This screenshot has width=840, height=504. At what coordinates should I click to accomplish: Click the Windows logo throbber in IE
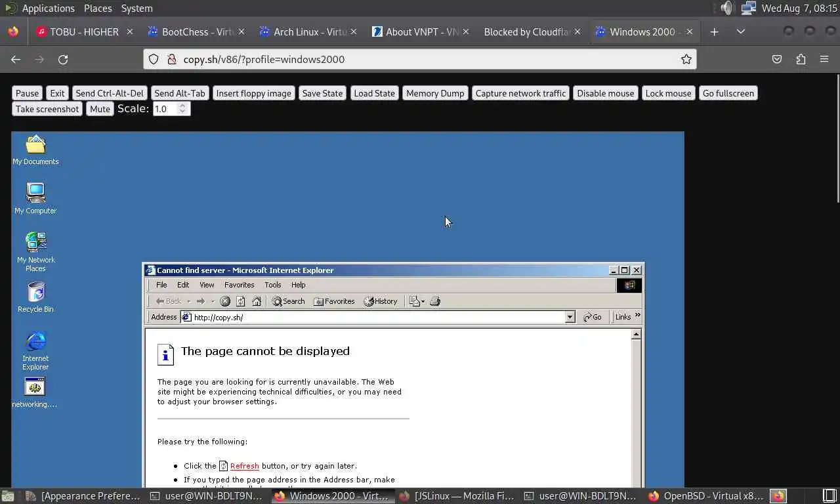pos(629,285)
